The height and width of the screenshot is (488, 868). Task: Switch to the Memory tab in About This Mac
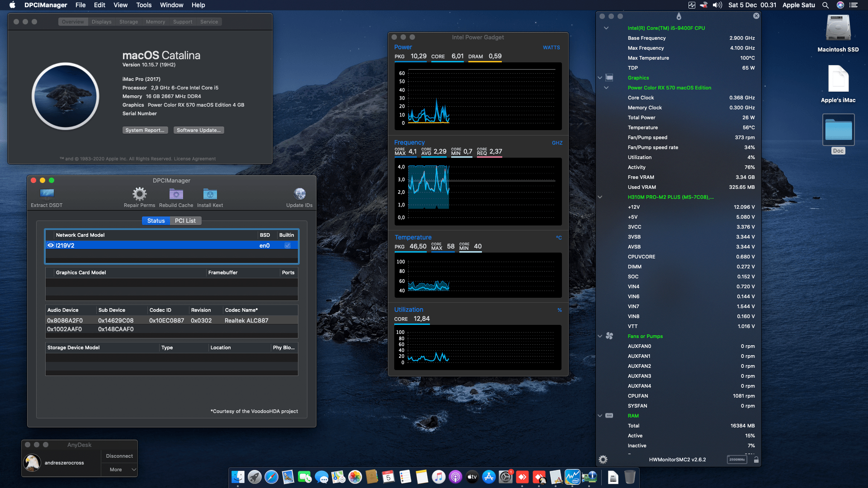(x=156, y=22)
